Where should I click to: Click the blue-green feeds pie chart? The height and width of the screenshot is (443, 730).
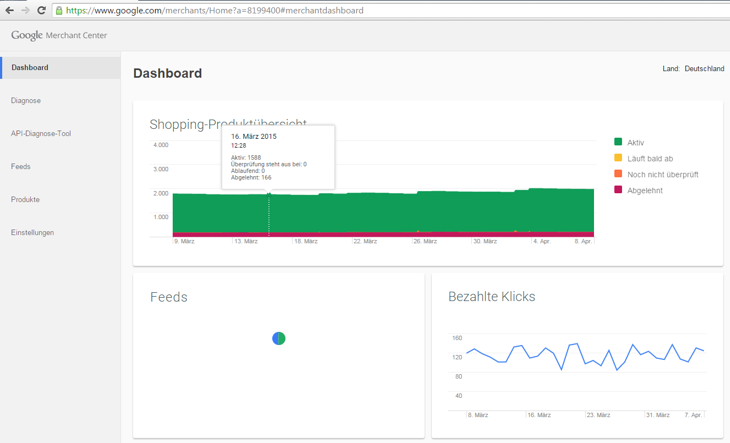(x=279, y=338)
